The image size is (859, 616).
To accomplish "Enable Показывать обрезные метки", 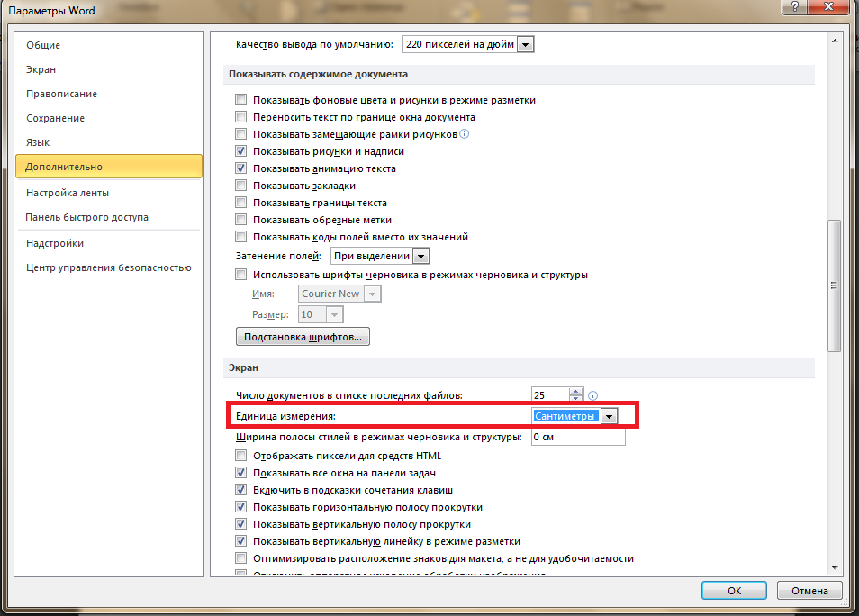I will coord(240,219).
